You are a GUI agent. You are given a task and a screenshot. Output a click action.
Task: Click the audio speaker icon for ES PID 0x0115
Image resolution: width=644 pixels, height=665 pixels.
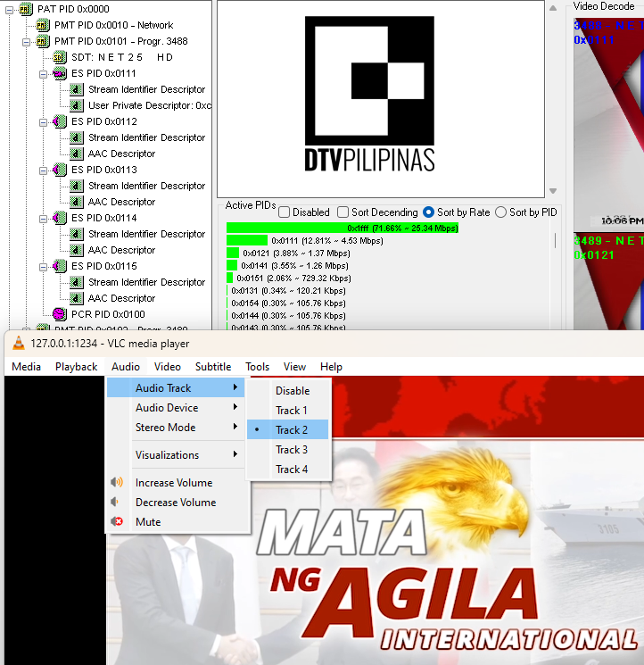point(60,266)
